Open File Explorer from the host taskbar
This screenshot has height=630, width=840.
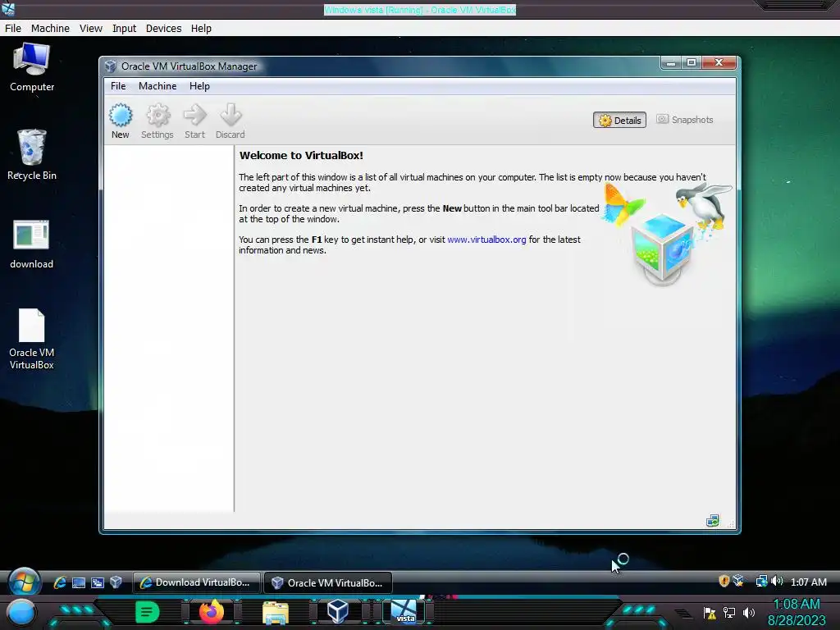[276, 613]
